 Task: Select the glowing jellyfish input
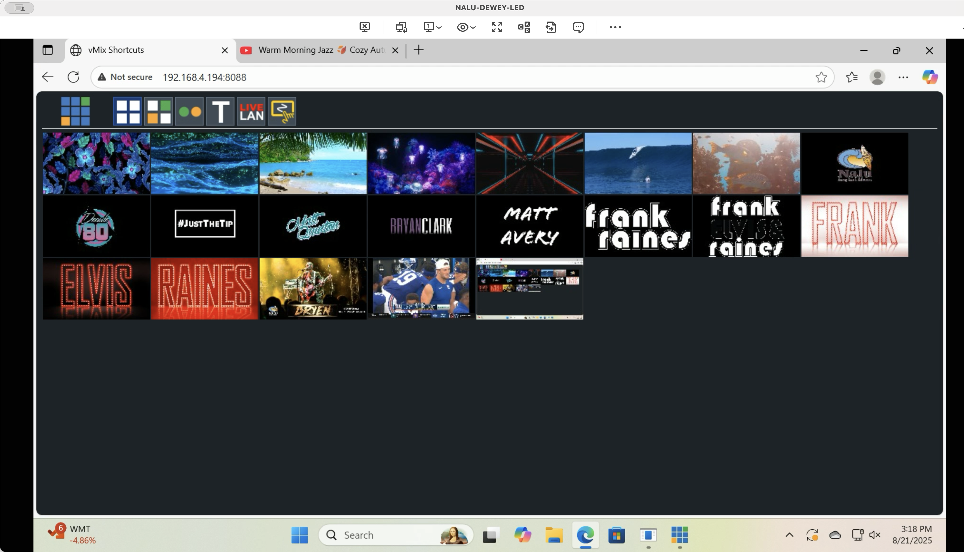coord(421,163)
